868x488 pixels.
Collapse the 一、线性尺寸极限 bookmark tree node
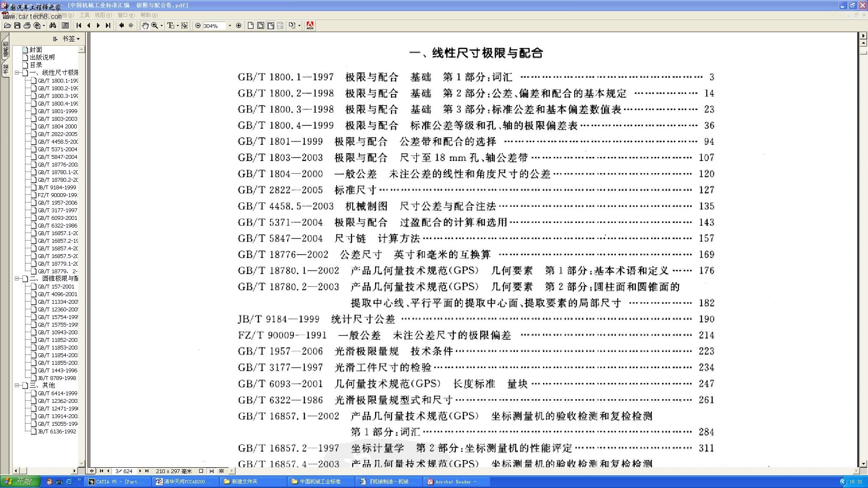tap(17, 73)
